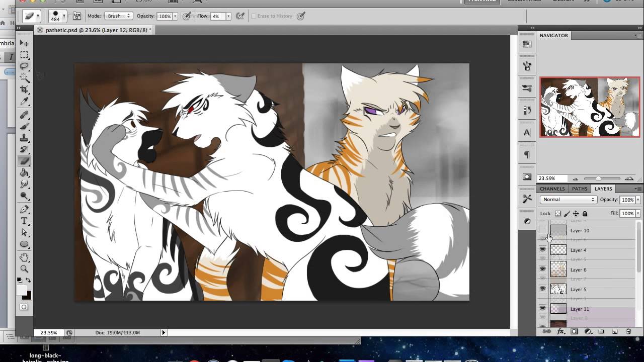Select the History Brush tool
The height and width of the screenshot is (362, 644).
tap(24, 150)
